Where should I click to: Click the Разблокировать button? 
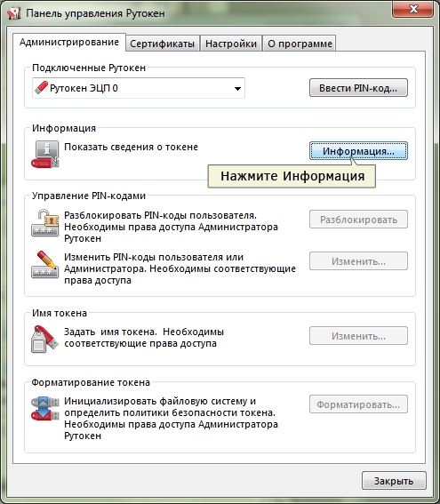pyautogui.click(x=359, y=220)
